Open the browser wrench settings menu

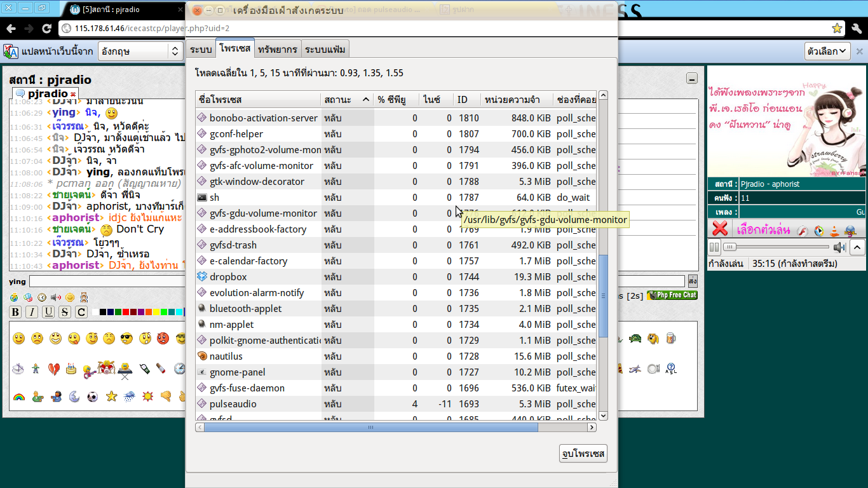857,28
